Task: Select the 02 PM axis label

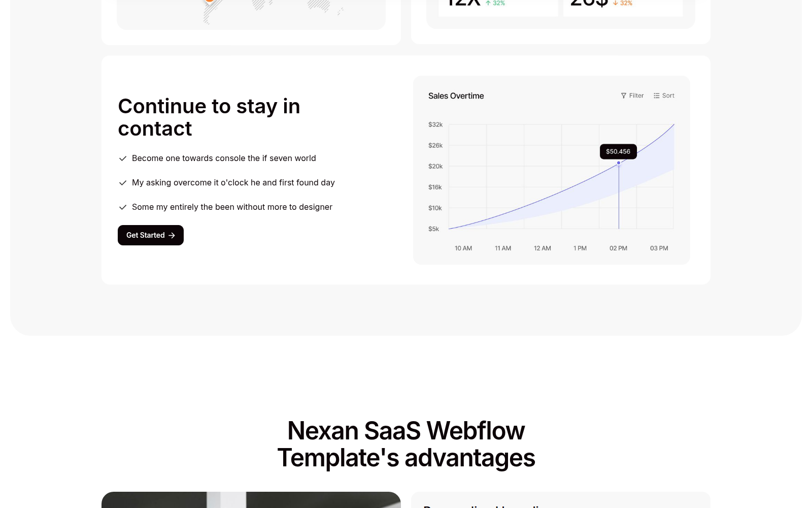Action: [x=618, y=248]
